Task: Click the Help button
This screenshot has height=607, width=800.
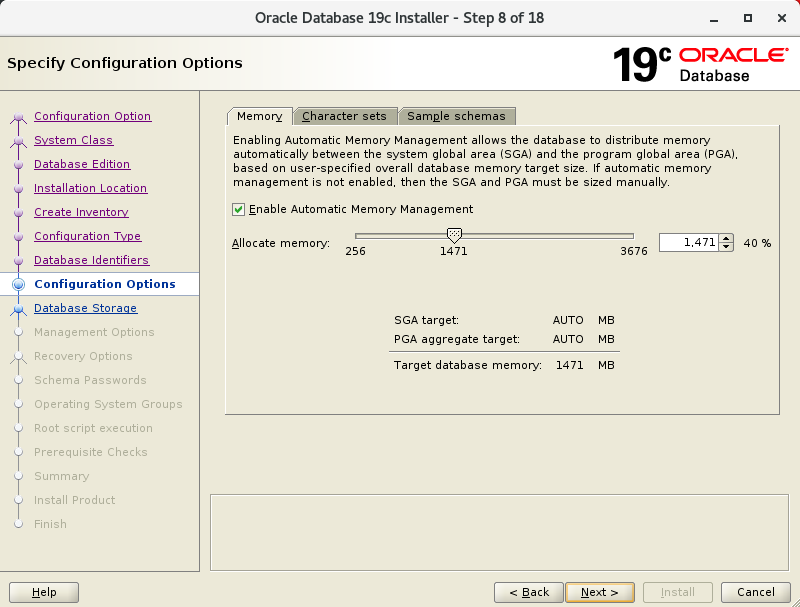Action: click(x=44, y=592)
